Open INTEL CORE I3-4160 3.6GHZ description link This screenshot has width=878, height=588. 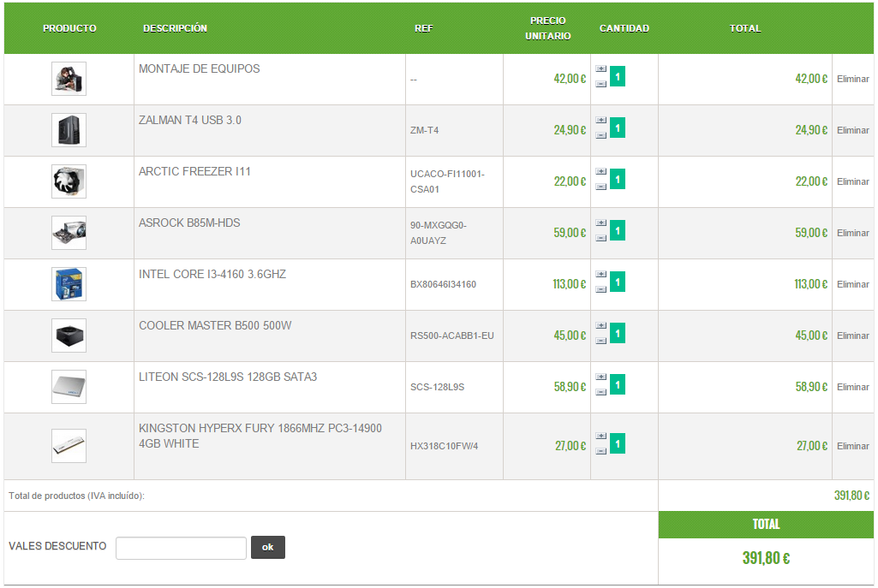[x=212, y=274]
